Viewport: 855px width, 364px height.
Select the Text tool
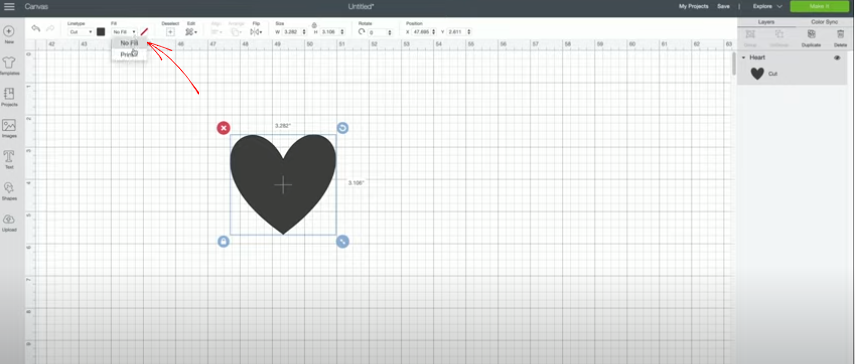[9, 157]
